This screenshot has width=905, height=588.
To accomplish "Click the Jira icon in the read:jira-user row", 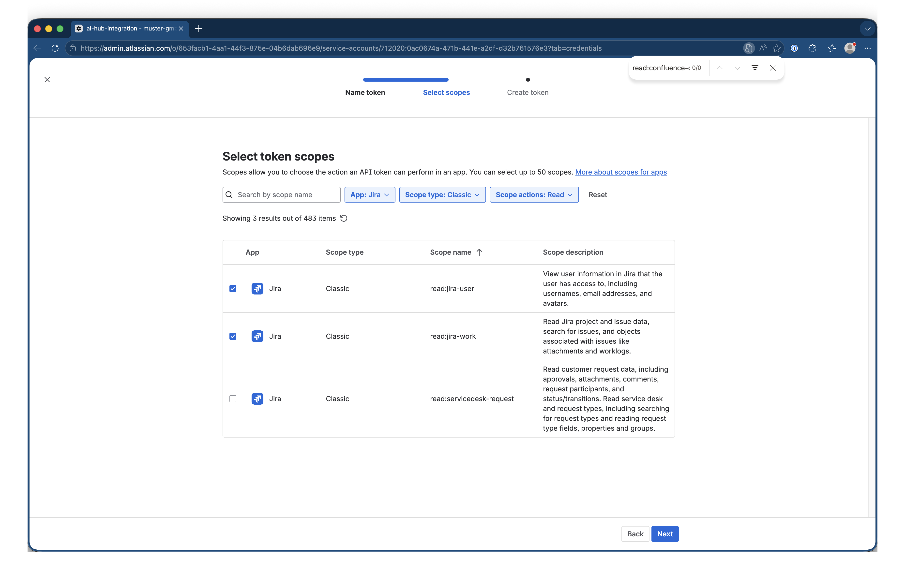I will tap(257, 289).
